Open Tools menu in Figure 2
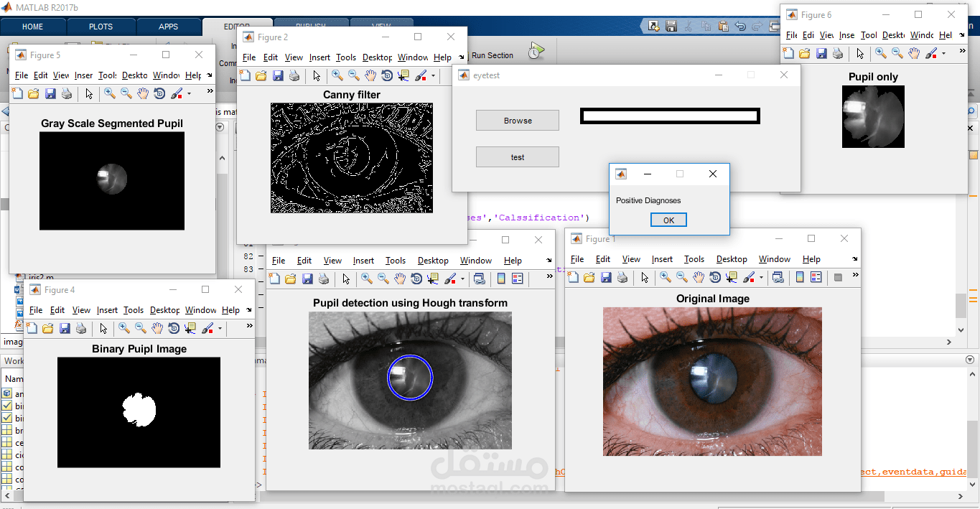The height and width of the screenshot is (509, 980). click(x=345, y=57)
